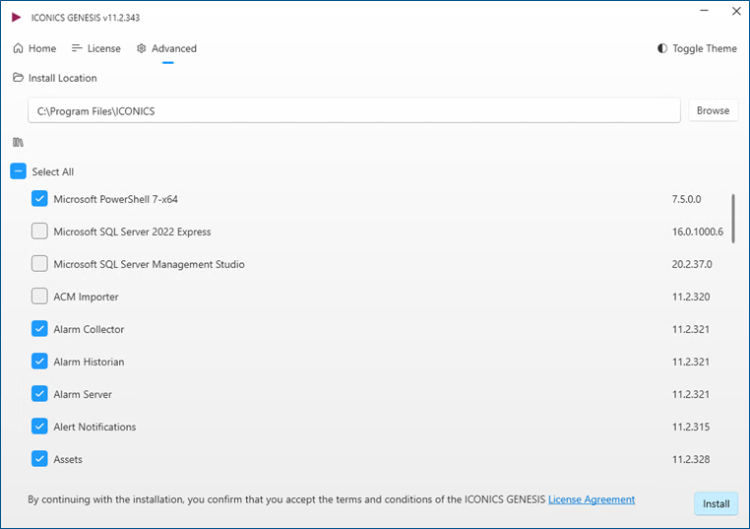Open the Home tab
Image resolution: width=750 pixels, height=529 pixels.
click(34, 48)
